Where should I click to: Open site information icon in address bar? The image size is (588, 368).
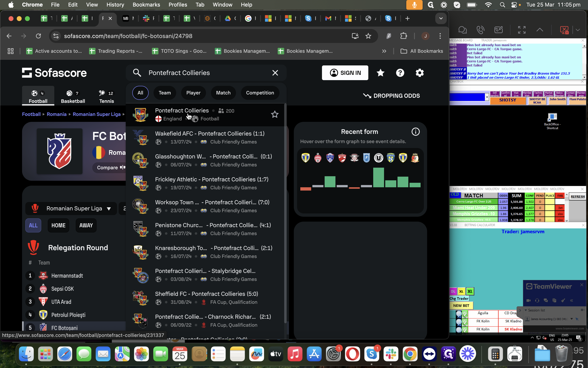tap(56, 36)
